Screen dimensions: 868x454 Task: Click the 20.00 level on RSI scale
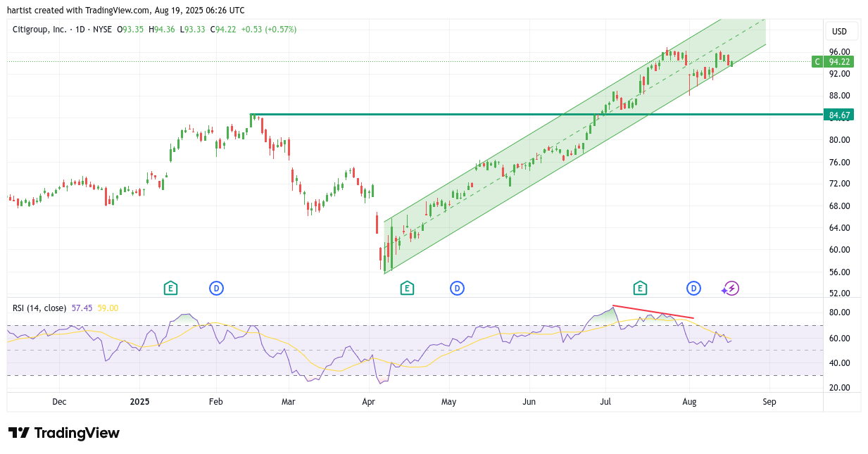[x=839, y=388]
